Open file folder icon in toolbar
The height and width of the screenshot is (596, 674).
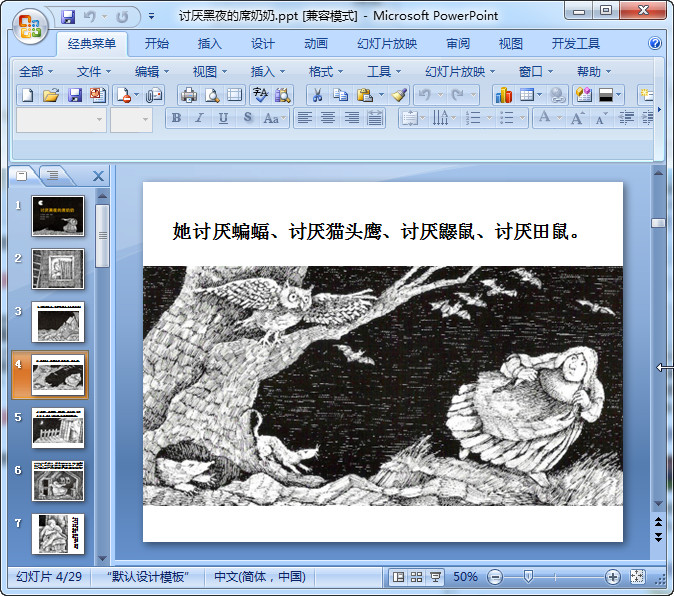point(51,95)
